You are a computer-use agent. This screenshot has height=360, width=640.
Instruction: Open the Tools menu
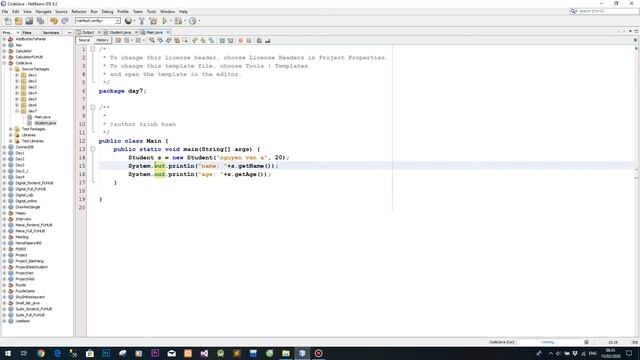click(x=151, y=11)
